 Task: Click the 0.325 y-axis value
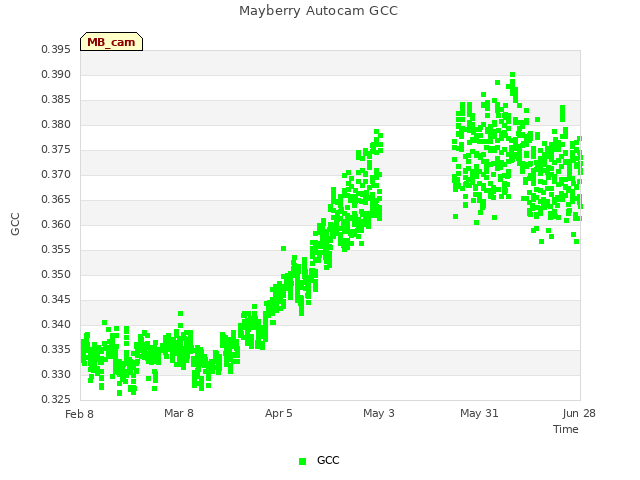(x=56, y=399)
